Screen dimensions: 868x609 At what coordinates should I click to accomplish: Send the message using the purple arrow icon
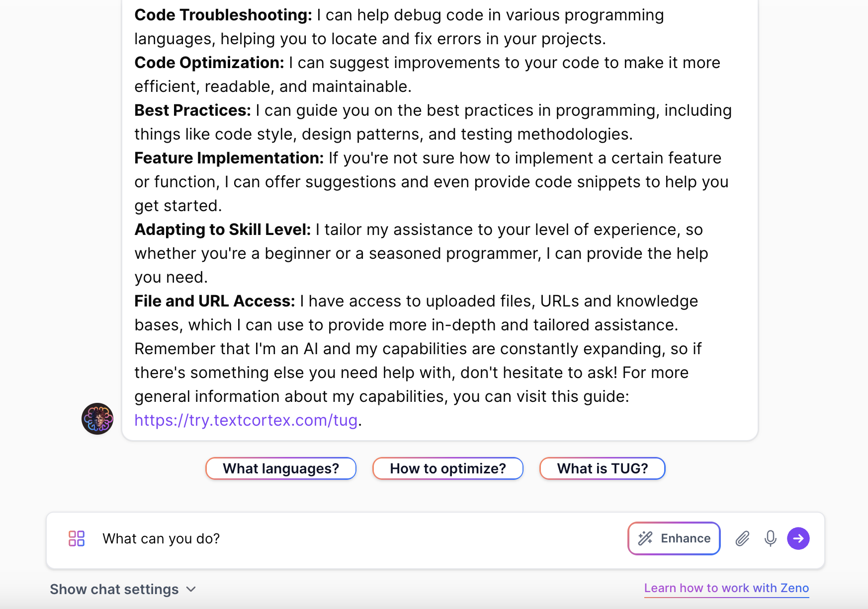tap(798, 538)
